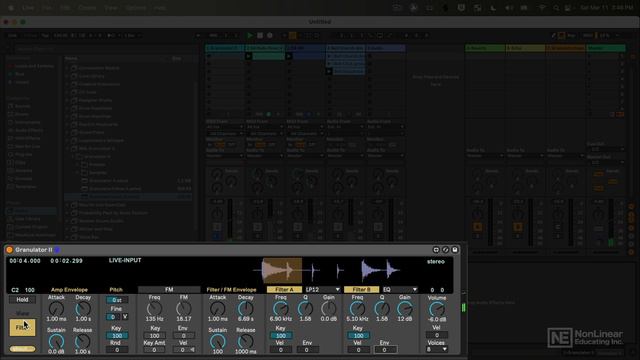Click the LIVE-INPUT label in display
The height and width of the screenshot is (360, 640).
(125, 260)
